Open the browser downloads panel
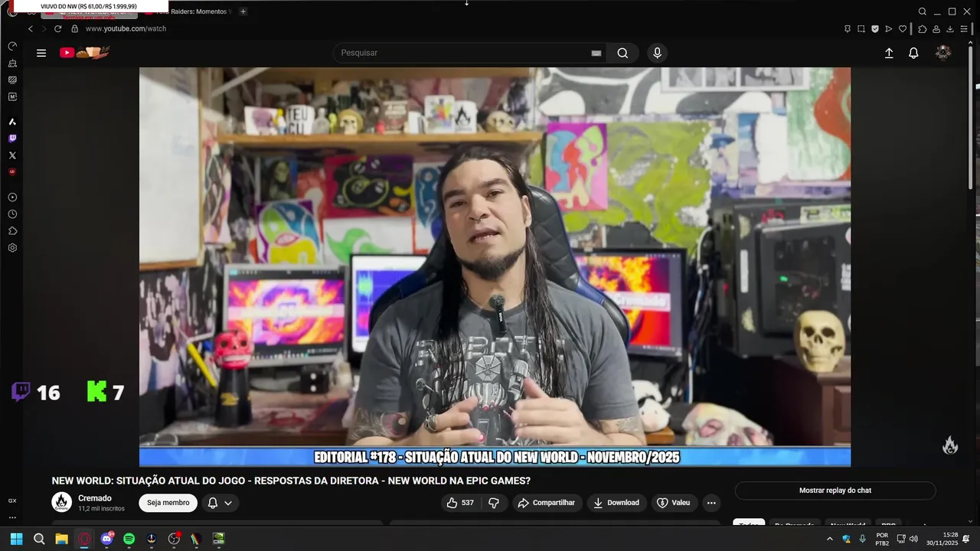Image resolution: width=980 pixels, height=551 pixels. click(950, 29)
